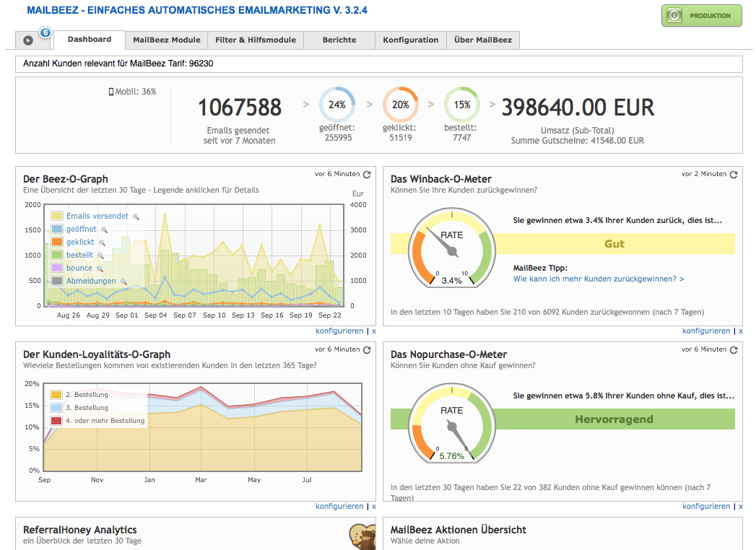The height and width of the screenshot is (550, 756).
Task: Select the Konfiguration tab
Action: pyautogui.click(x=411, y=40)
